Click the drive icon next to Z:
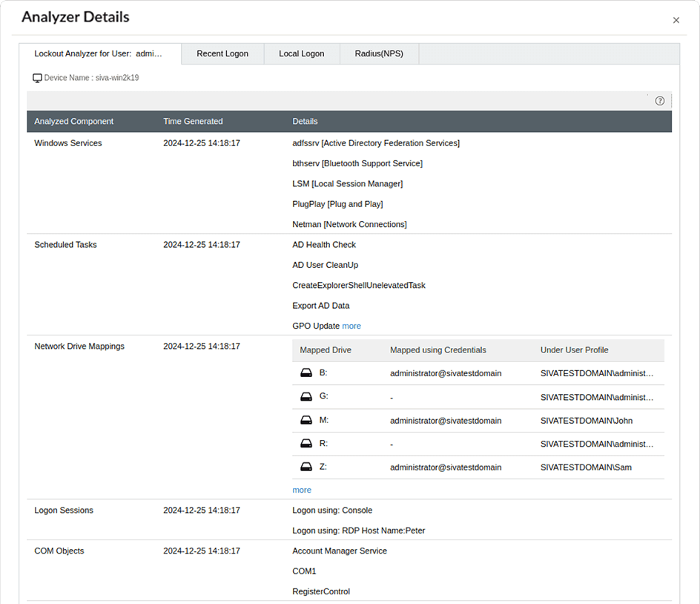 point(306,467)
